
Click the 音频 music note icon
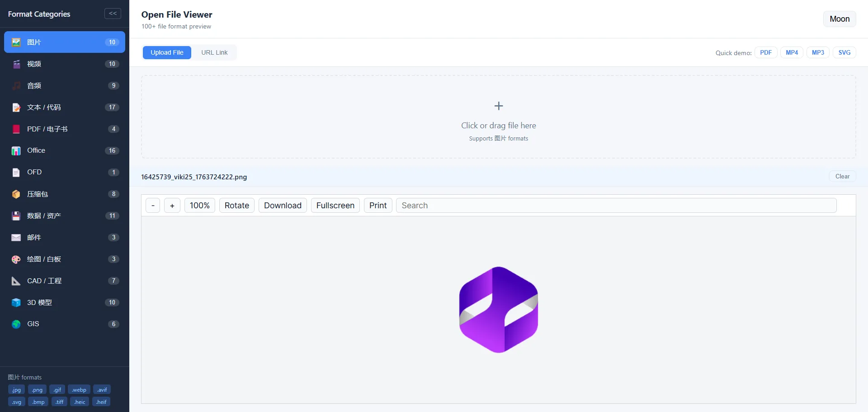pyautogui.click(x=16, y=85)
